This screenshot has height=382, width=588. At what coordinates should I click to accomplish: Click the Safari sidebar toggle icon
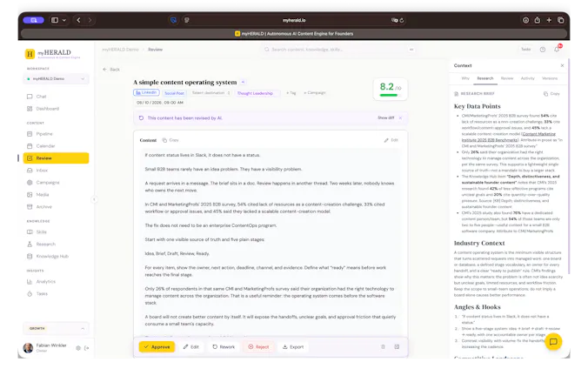coord(55,20)
